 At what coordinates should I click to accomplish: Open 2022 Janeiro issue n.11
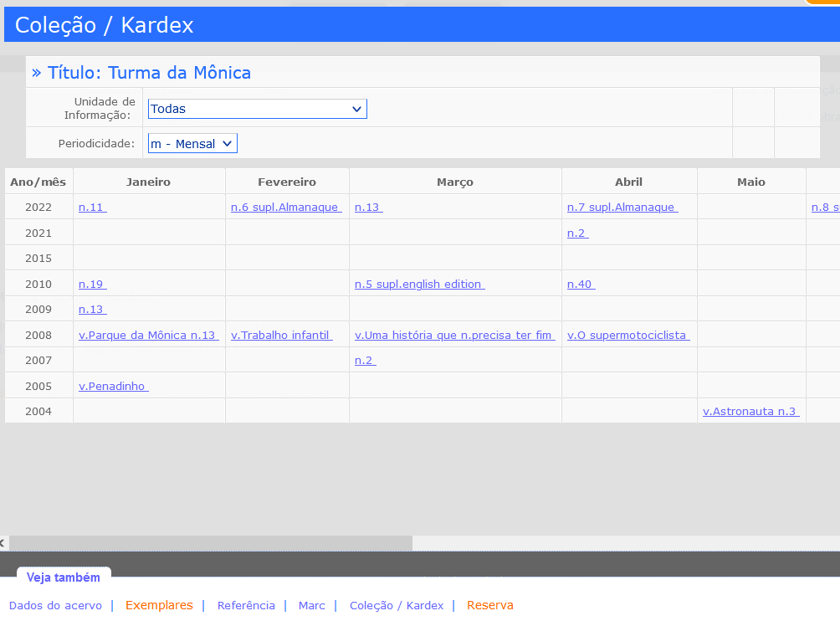pyautogui.click(x=92, y=208)
